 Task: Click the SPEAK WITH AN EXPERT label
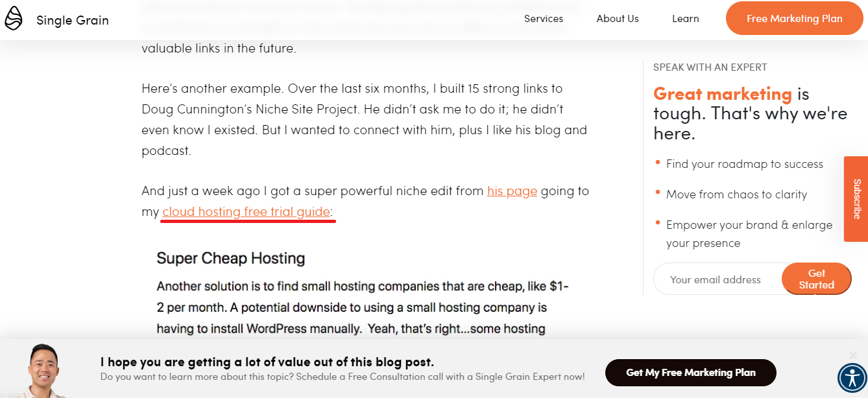pos(710,67)
